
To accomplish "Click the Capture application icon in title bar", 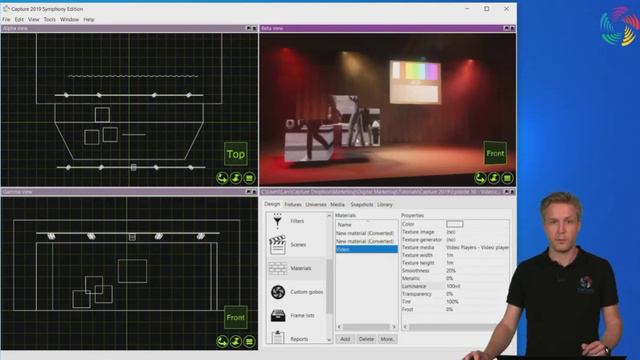I will (6, 9).
